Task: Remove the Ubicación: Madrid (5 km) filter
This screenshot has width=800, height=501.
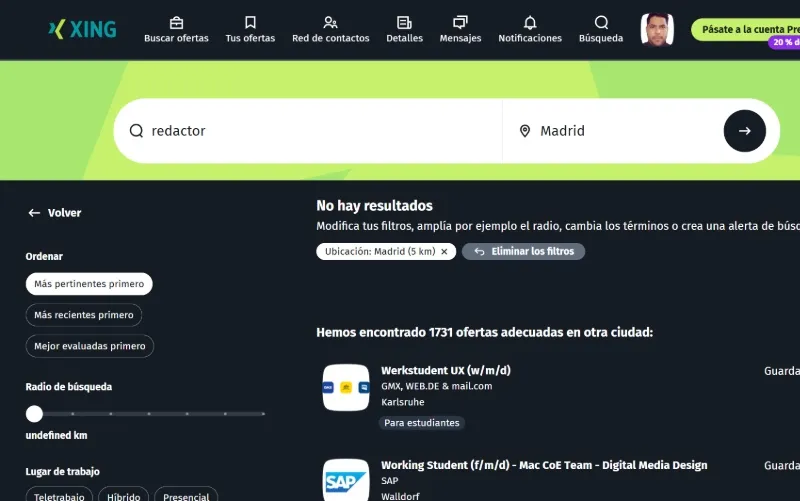Action: [x=444, y=252]
